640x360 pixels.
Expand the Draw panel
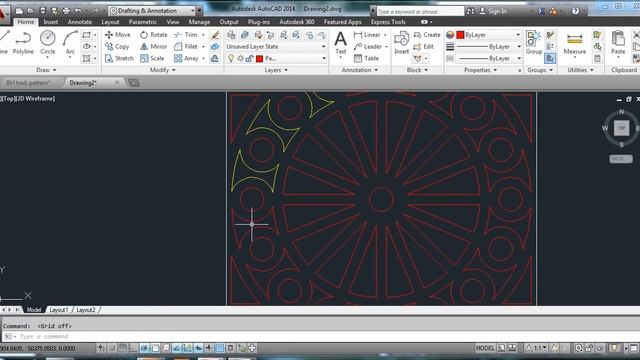[46, 70]
